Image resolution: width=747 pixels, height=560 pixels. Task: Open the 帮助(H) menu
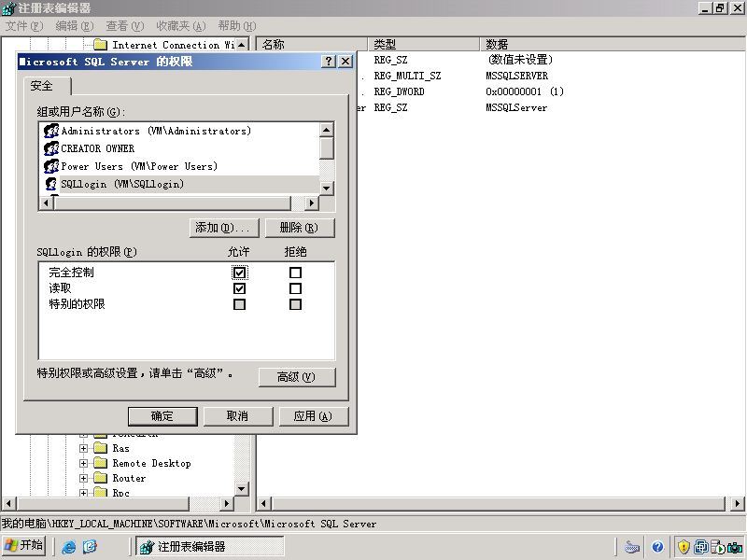tap(237, 26)
